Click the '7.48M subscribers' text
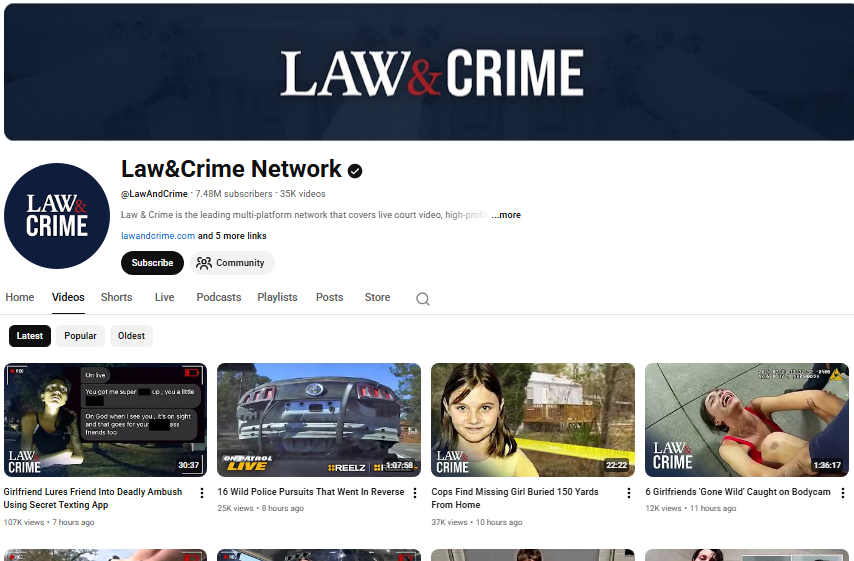 tap(234, 194)
